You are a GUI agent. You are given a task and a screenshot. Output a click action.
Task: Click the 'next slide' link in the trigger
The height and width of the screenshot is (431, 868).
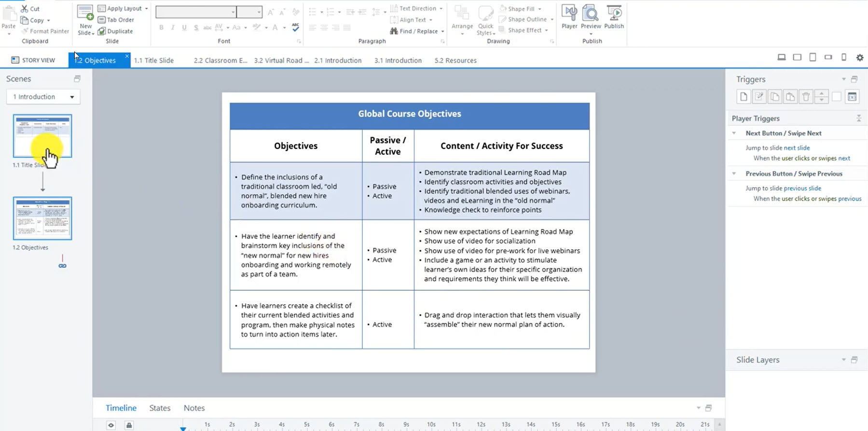point(797,148)
